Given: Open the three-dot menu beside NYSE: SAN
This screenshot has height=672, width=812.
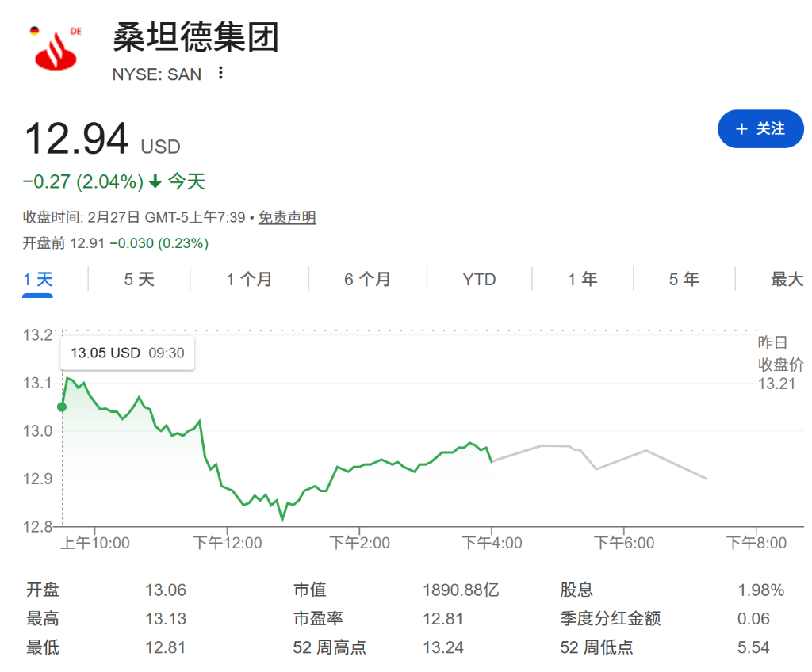Looking at the screenshot, I should tap(219, 74).
